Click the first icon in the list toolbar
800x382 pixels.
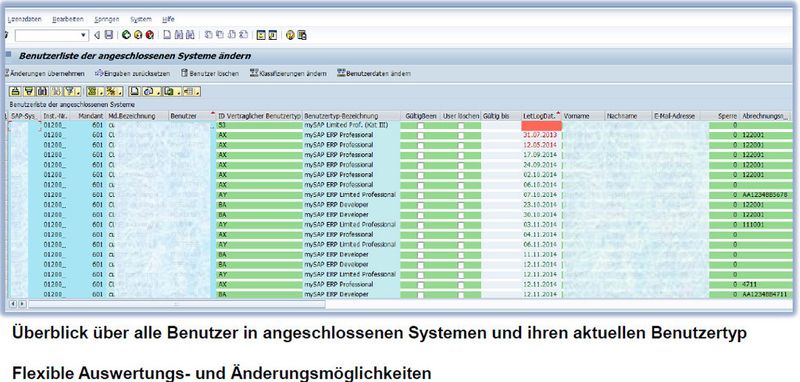coord(15,91)
